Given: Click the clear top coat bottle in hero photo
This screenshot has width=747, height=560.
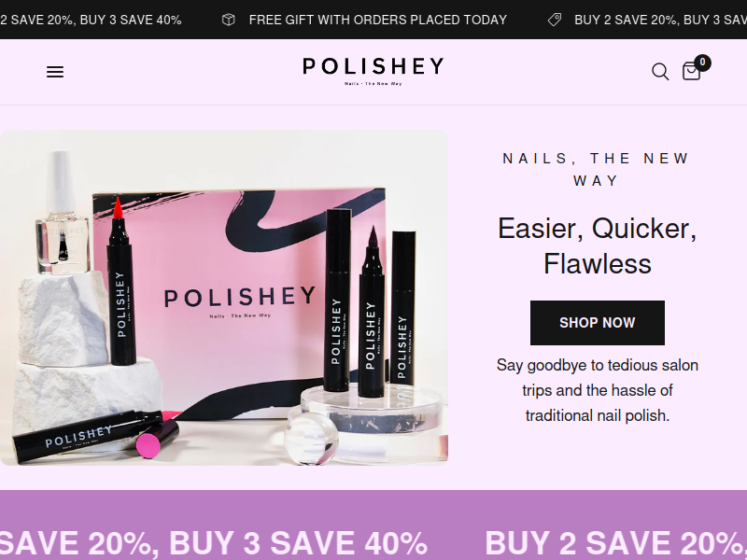Looking at the screenshot, I should click(x=63, y=214).
